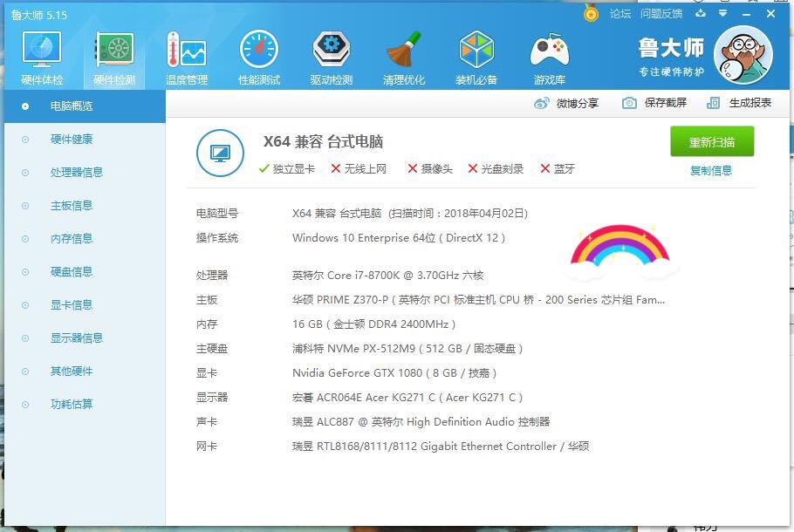Click the 生成报表 report icon
Image resolution: width=794 pixels, height=532 pixels.
[713, 103]
